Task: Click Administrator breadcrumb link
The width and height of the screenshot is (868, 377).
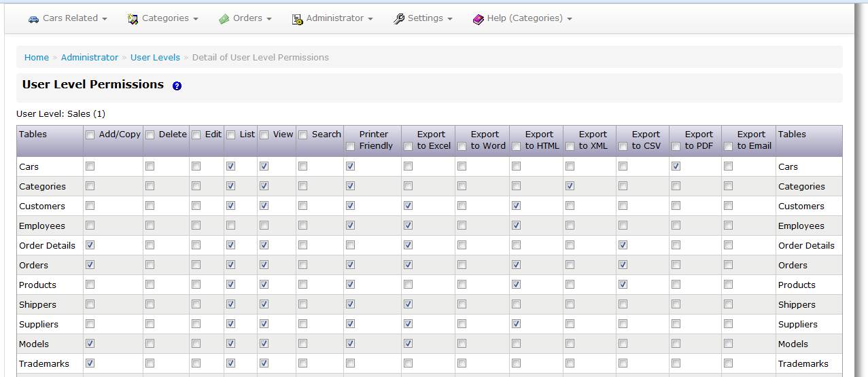Action: (x=90, y=58)
